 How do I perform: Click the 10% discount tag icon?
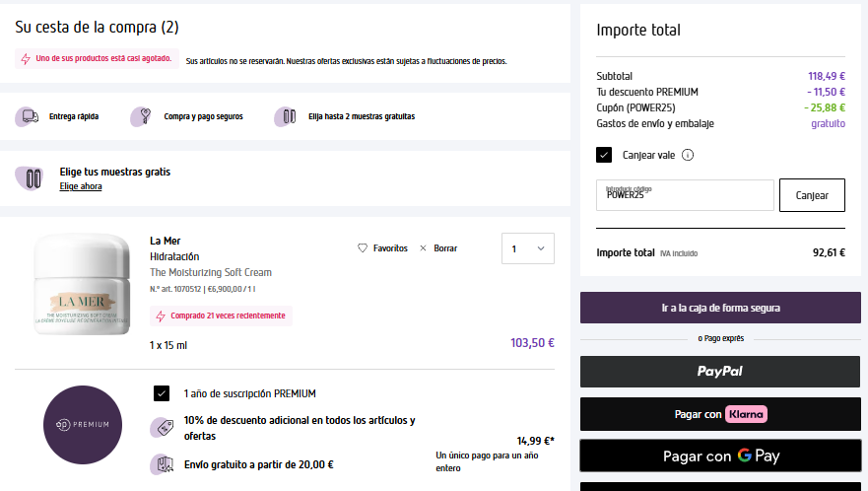tap(160, 428)
